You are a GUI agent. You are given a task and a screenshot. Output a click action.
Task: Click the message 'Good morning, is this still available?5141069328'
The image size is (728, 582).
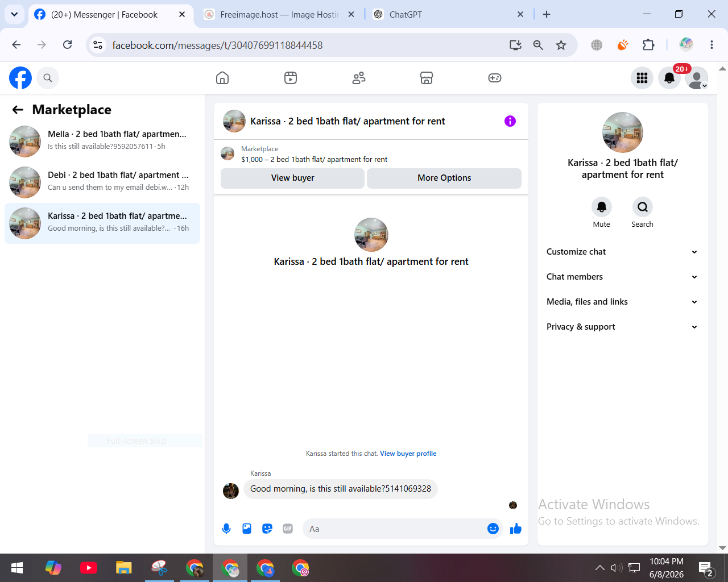[341, 489]
